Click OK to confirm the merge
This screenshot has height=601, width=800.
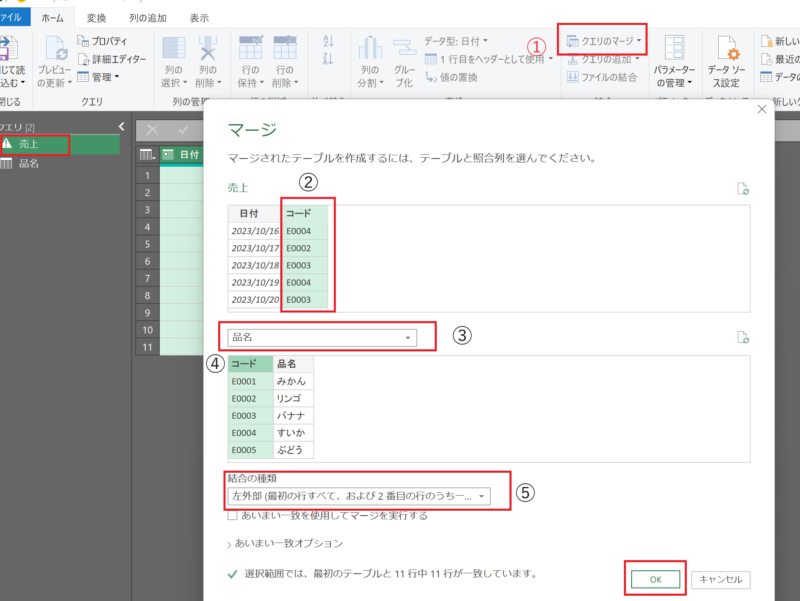click(655, 579)
